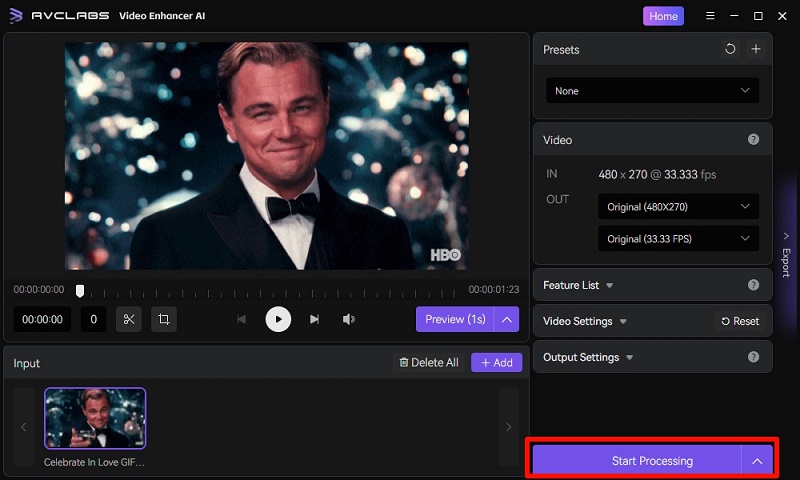Maximize the application window
The image size is (800, 480).
(x=758, y=16)
